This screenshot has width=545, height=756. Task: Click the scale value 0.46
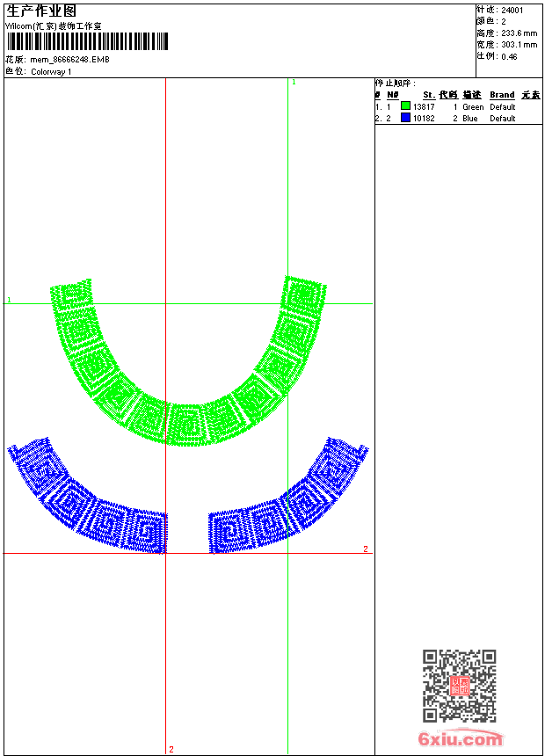(509, 56)
